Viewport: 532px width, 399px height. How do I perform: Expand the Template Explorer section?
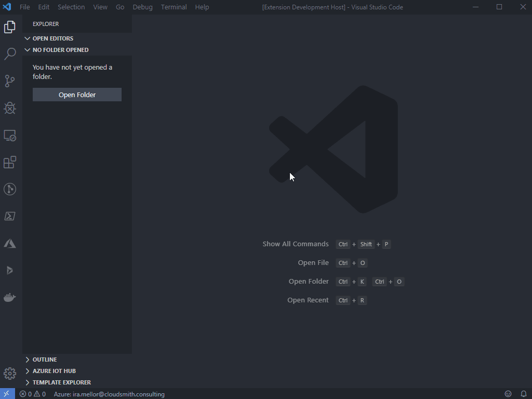coord(77,382)
